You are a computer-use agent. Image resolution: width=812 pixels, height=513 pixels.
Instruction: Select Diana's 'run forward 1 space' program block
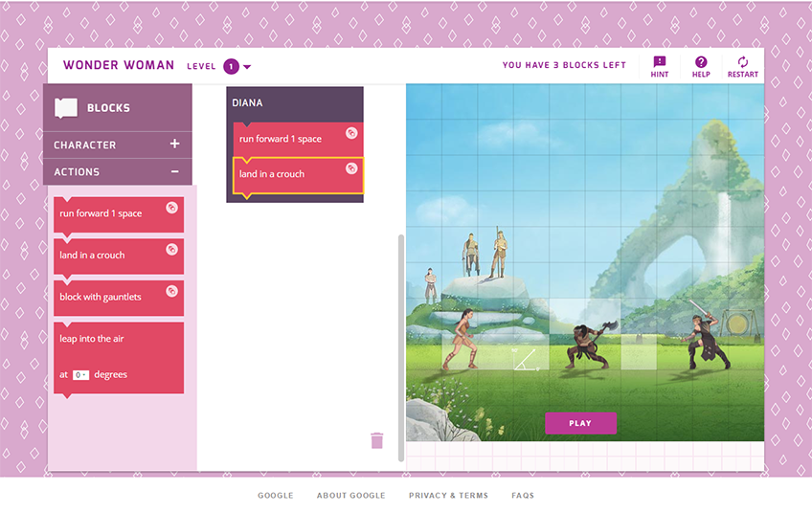pos(298,139)
